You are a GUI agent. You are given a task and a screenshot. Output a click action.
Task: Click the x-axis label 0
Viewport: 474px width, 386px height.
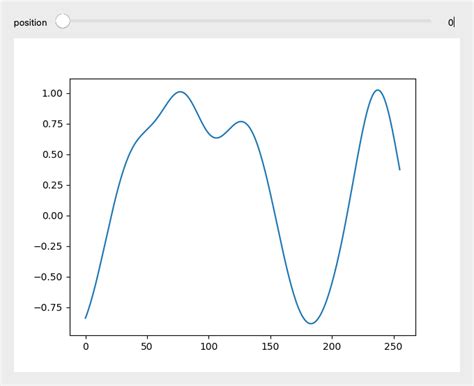pyautogui.click(x=86, y=347)
